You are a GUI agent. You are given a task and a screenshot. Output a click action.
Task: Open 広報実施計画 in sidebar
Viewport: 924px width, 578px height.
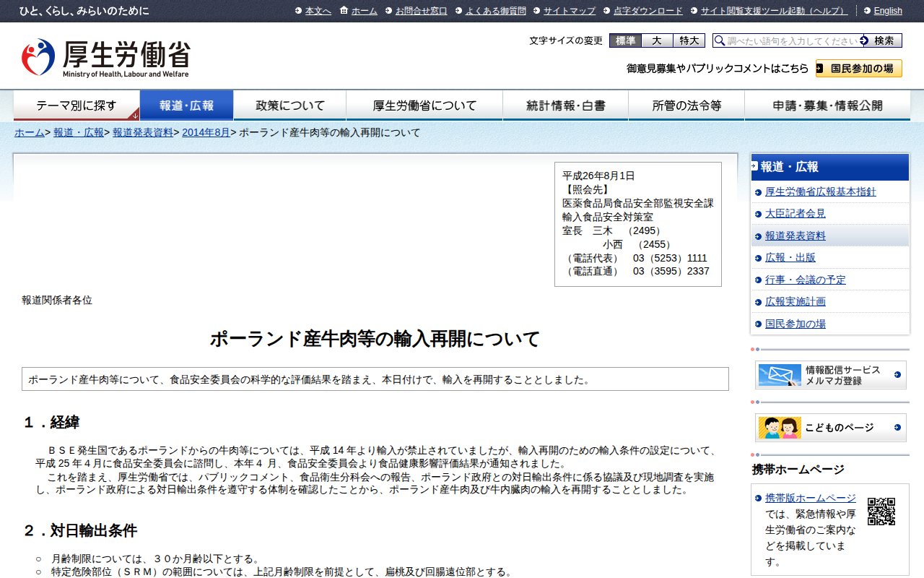pyautogui.click(x=796, y=301)
